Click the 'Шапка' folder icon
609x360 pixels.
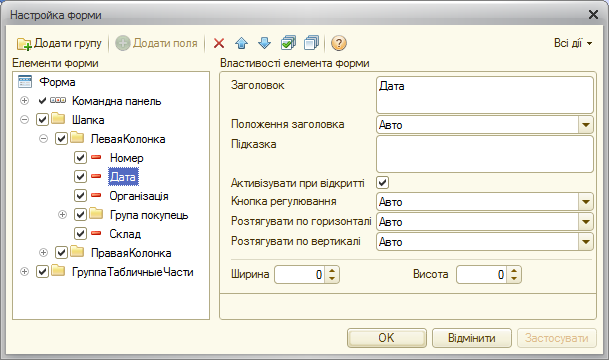point(58,118)
